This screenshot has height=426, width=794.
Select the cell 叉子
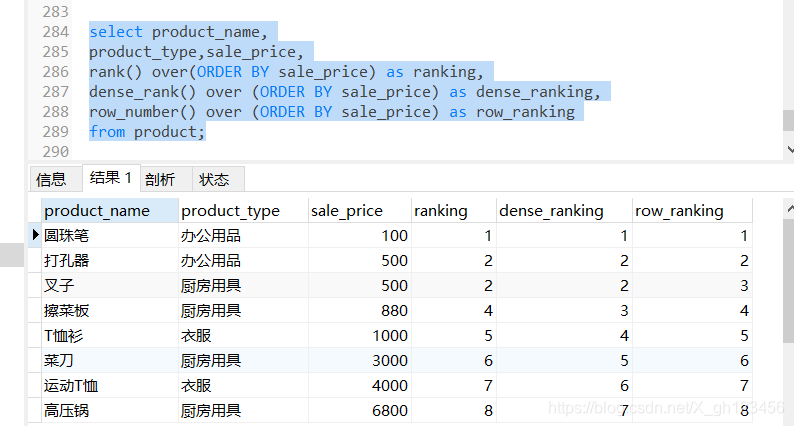click(x=110, y=285)
